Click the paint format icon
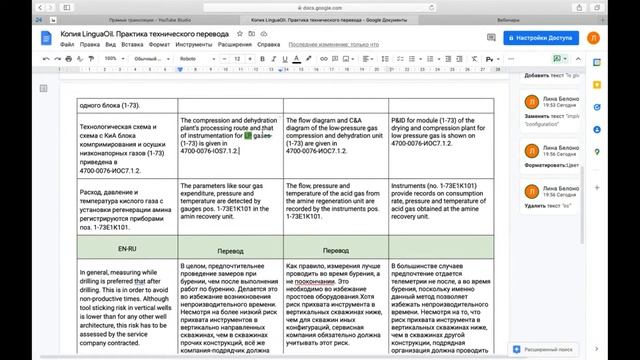The width and height of the screenshot is (640, 360). 91,59
